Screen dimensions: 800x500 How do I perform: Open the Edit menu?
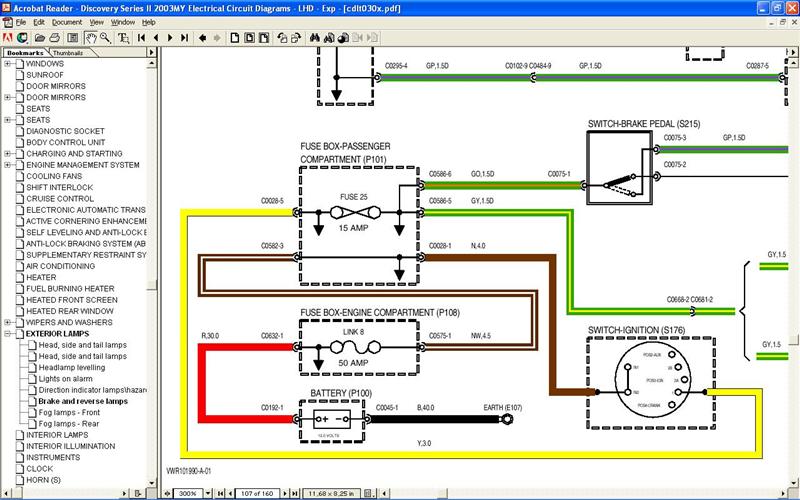click(x=39, y=22)
